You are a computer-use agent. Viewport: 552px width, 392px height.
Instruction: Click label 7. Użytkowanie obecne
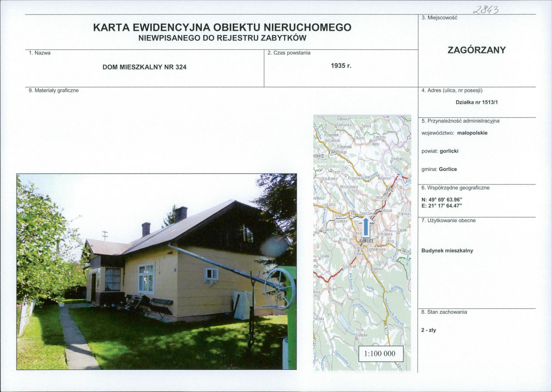448,221
